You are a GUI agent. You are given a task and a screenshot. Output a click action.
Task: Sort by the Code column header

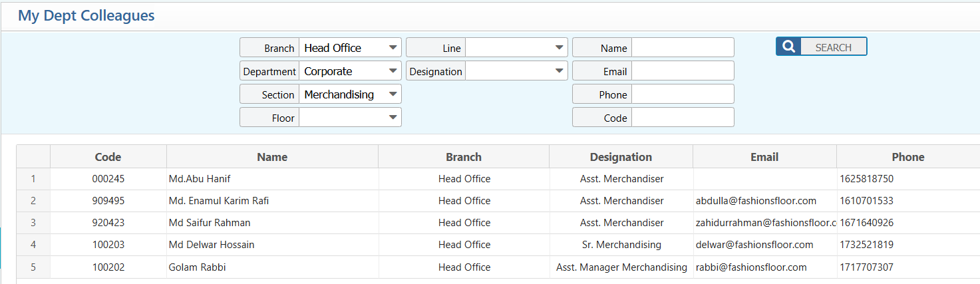click(x=108, y=157)
